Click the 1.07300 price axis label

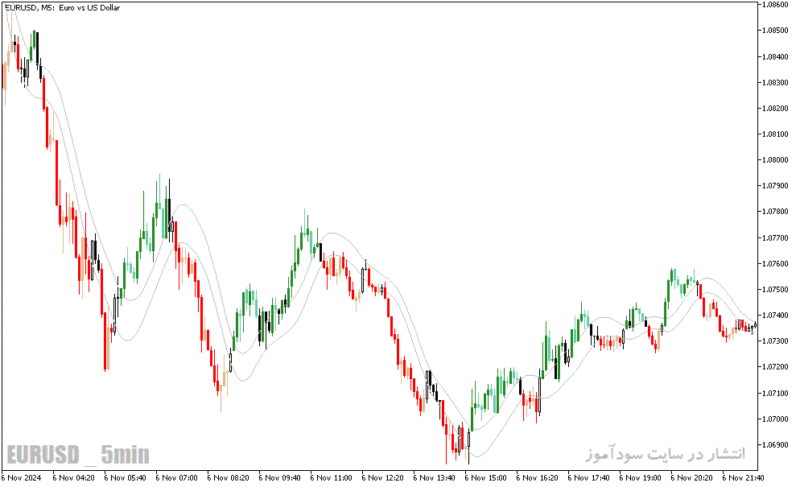pos(775,341)
